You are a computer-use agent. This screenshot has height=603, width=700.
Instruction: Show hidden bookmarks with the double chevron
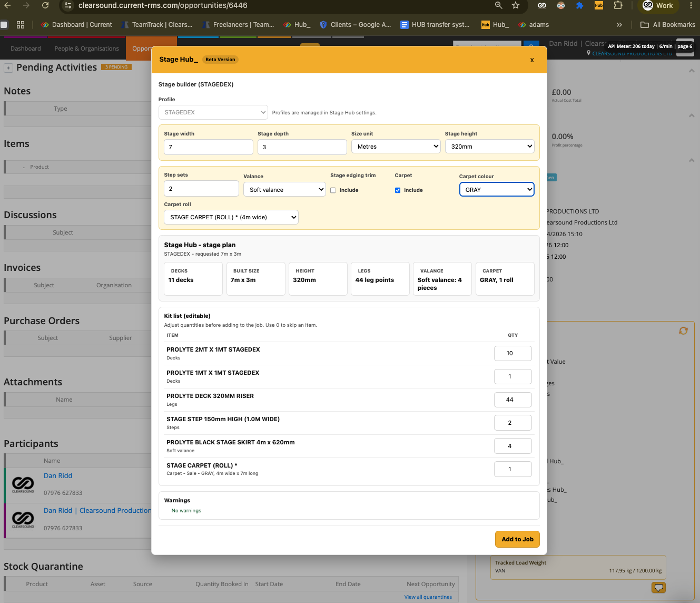(619, 25)
